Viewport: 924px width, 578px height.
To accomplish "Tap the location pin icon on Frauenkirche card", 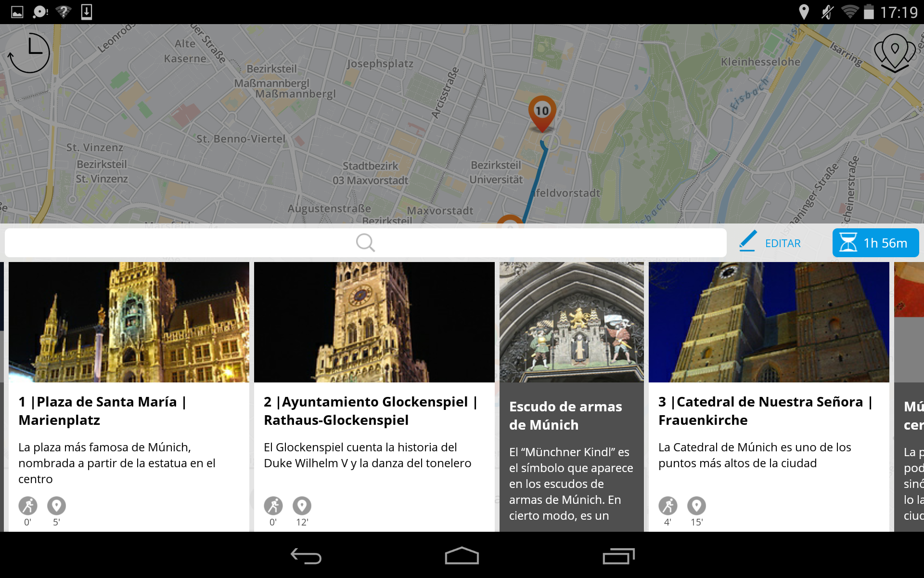I will coord(697,505).
